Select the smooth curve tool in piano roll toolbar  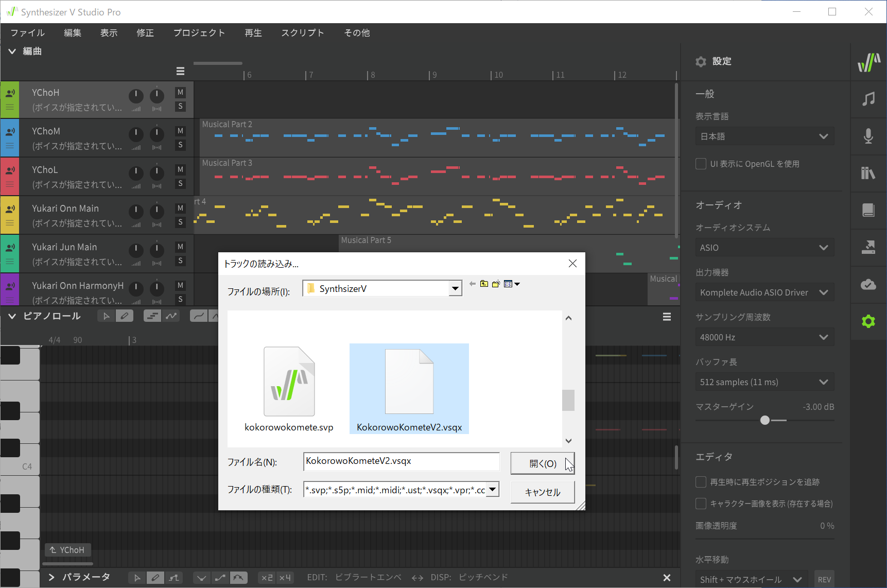click(x=199, y=316)
